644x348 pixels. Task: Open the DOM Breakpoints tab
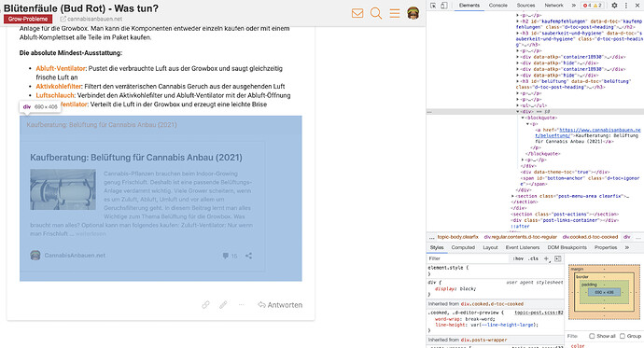coord(567,247)
